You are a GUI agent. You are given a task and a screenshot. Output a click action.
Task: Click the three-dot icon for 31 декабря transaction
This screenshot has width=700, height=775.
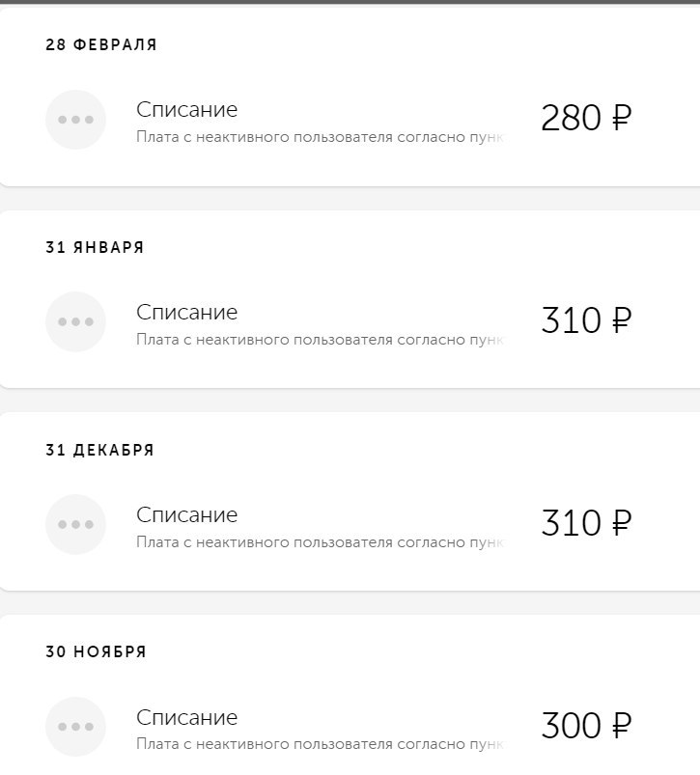pyautogui.click(x=75, y=524)
